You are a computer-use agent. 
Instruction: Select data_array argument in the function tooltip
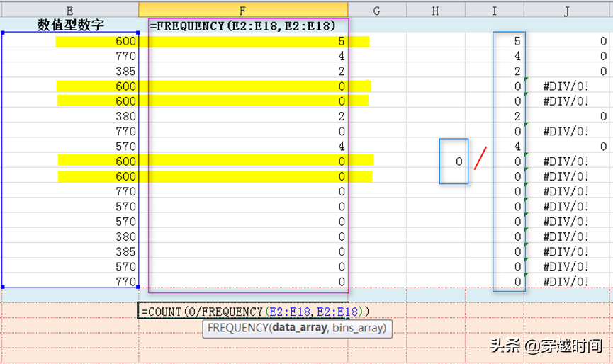(x=300, y=328)
